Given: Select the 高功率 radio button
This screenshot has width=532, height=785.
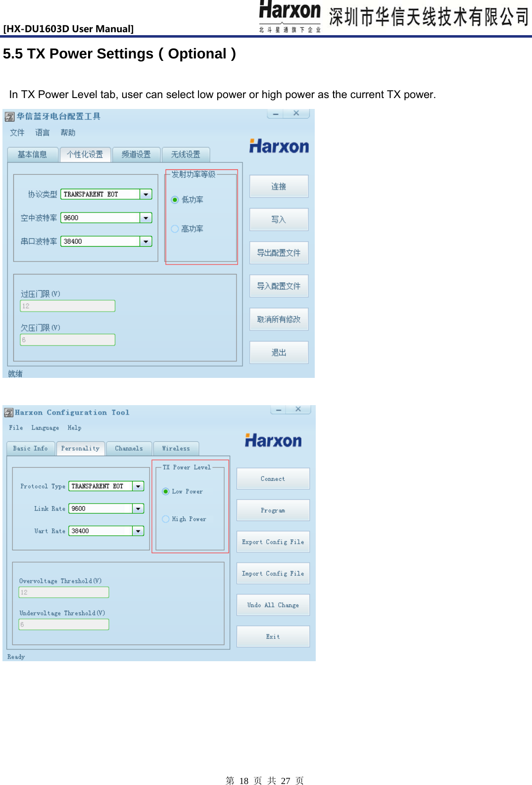Looking at the screenshot, I should click(175, 229).
